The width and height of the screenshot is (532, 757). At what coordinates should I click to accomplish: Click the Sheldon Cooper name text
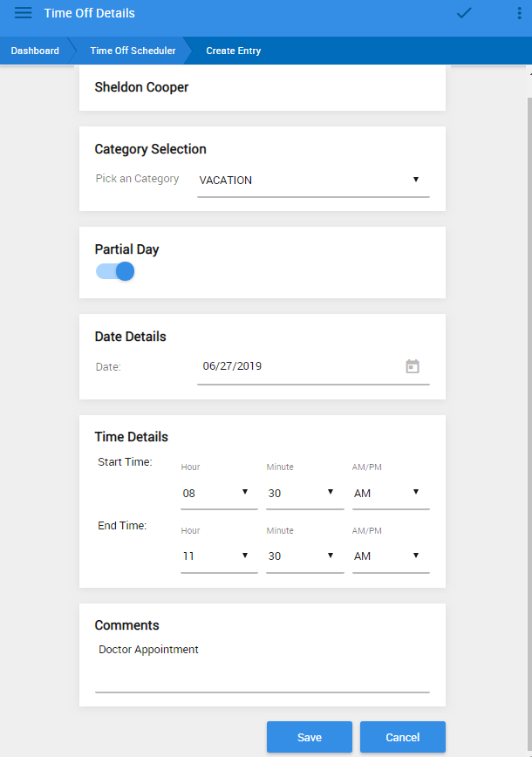(141, 87)
